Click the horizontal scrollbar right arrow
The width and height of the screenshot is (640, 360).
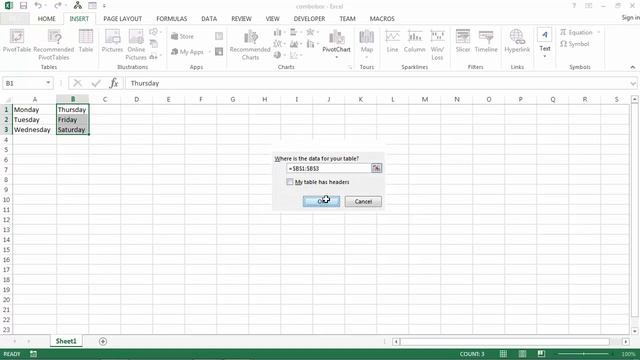[x=626, y=341]
